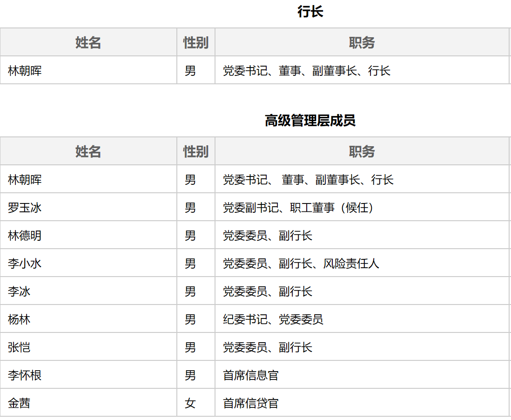
Task: Select the 首席信息官 position cell
Action: 251,375
